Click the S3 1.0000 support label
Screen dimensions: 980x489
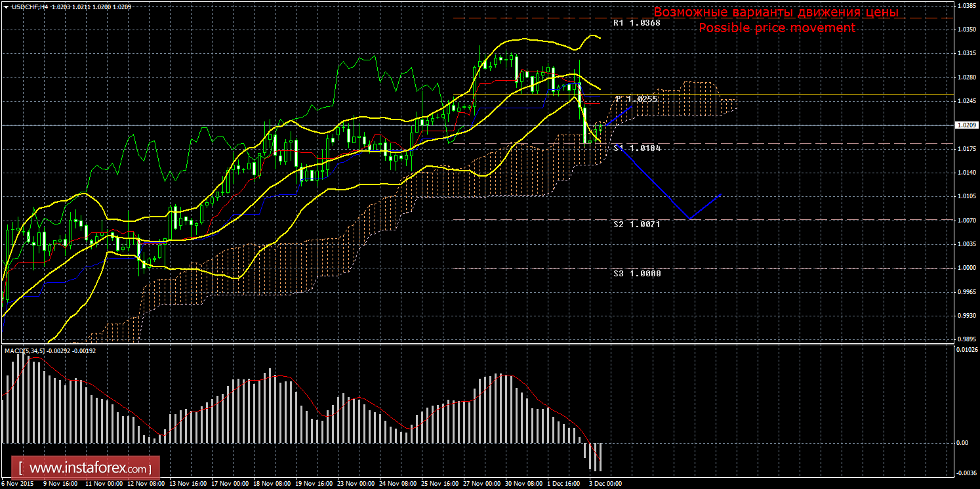pos(637,273)
